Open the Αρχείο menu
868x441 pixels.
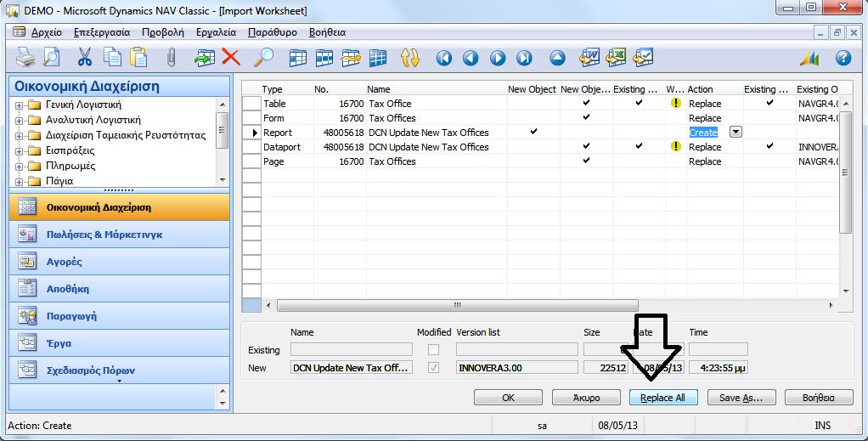coord(46,32)
